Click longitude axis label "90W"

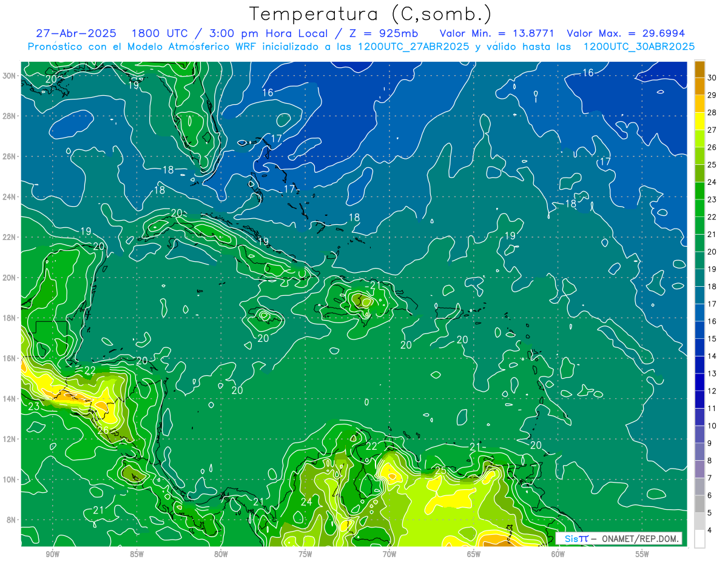[52, 554]
